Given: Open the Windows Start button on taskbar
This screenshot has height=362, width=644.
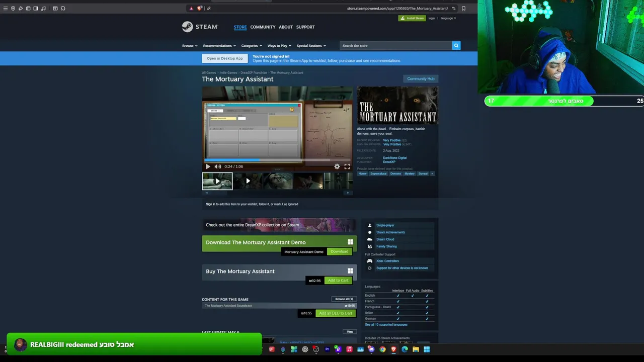Looking at the screenshot, I should [427, 349].
